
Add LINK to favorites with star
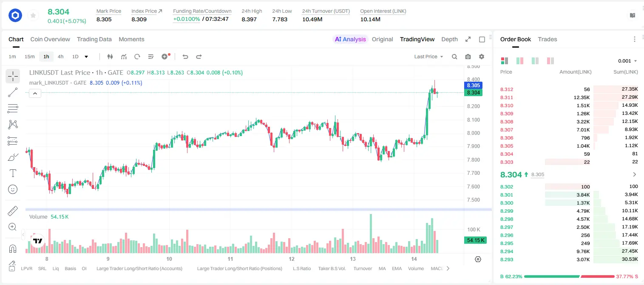33,16
